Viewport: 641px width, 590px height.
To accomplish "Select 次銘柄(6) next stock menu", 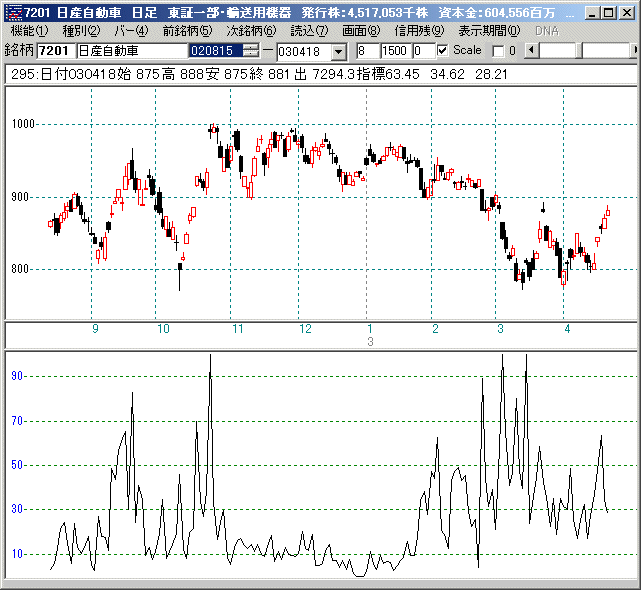I will (251, 31).
